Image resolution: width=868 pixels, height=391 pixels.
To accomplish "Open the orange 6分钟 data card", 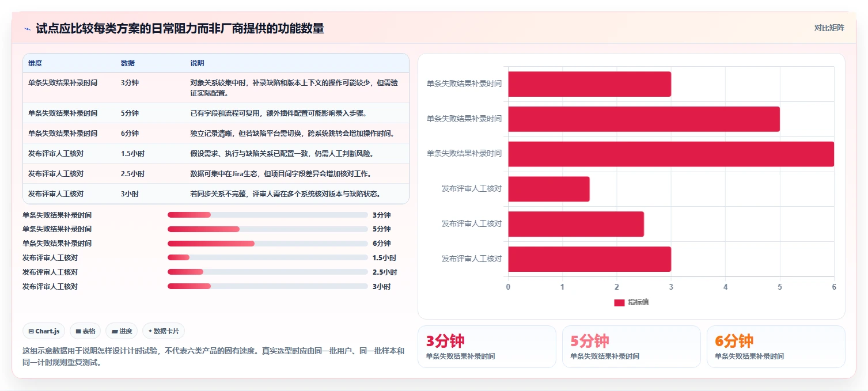I will click(x=776, y=347).
